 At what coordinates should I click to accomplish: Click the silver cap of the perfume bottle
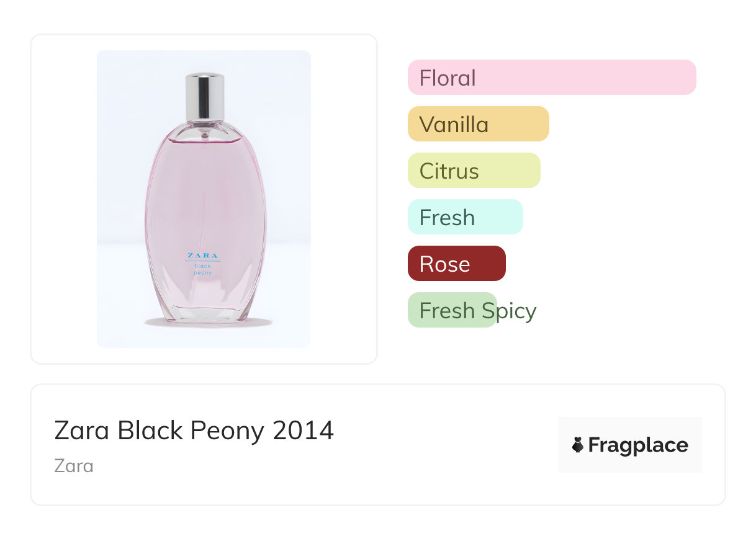pyautogui.click(x=204, y=96)
